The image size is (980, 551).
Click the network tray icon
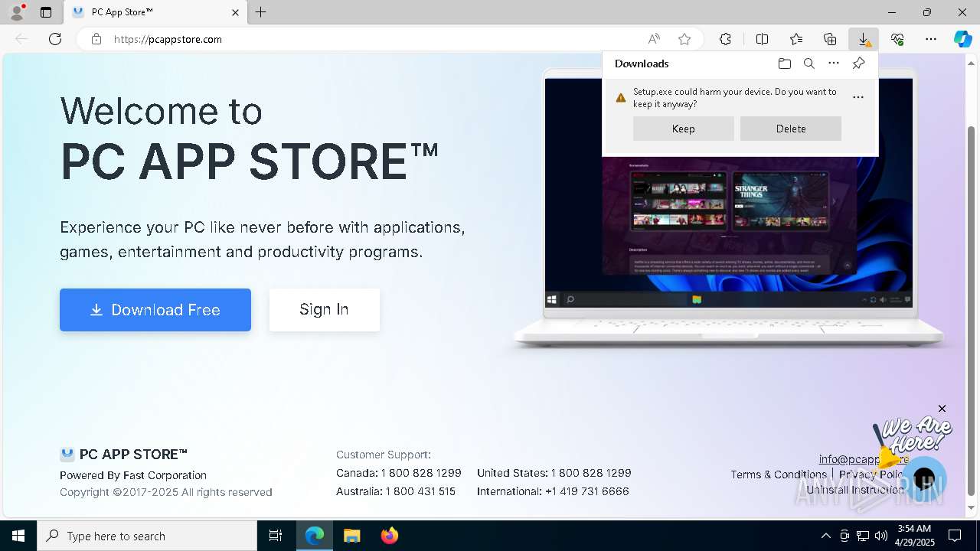(863, 536)
